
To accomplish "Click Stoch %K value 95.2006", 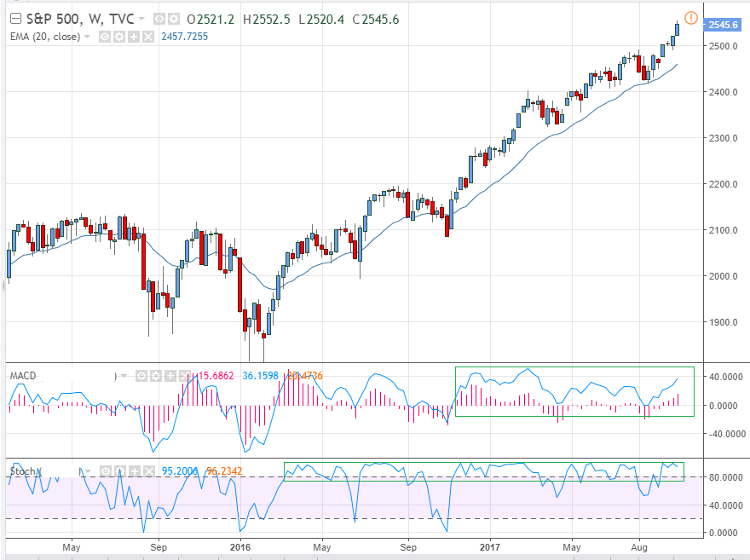I will [180, 471].
